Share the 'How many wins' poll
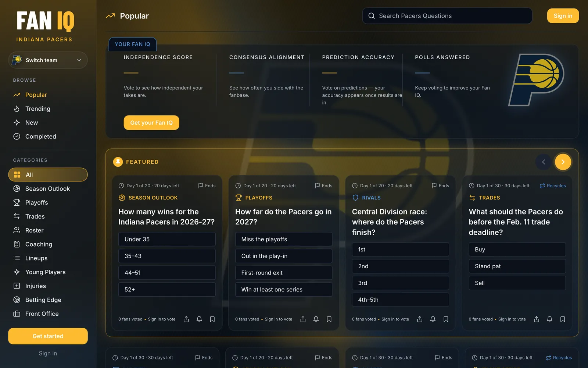 [186, 319]
